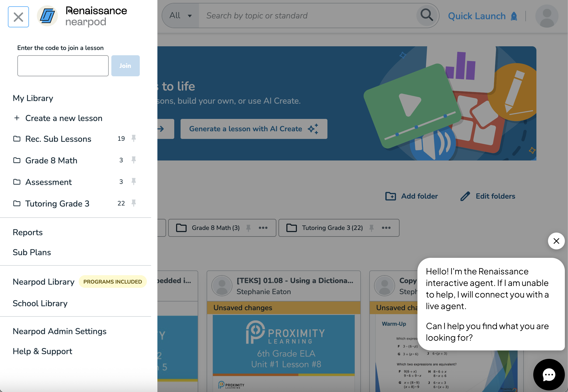Open Tutoring Grade 3 folder in sidebar
The image size is (568, 392).
(x=57, y=203)
